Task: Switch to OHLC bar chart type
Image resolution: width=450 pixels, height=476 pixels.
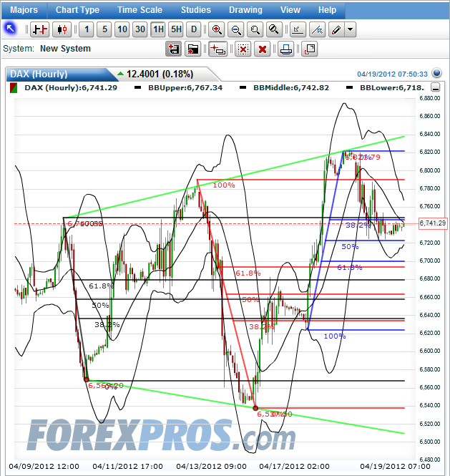Action: 40,29
